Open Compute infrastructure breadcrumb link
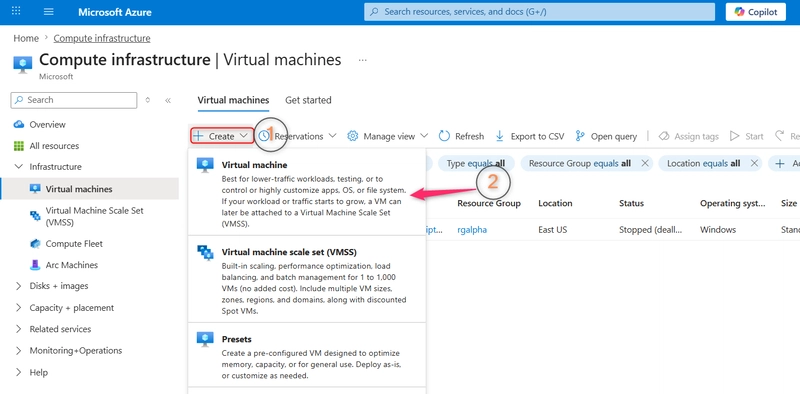Image resolution: width=800 pixels, height=394 pixels. point(102,38)
